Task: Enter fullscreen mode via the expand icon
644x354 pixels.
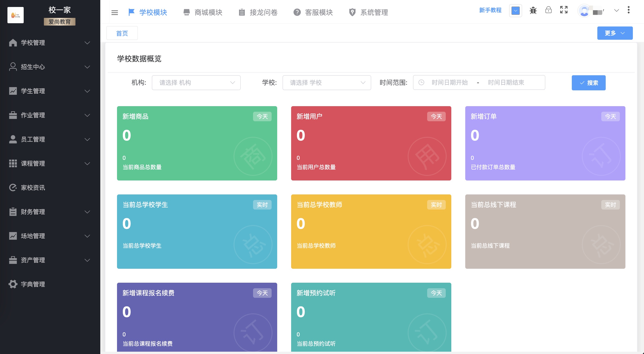Action: coord(564,10)
